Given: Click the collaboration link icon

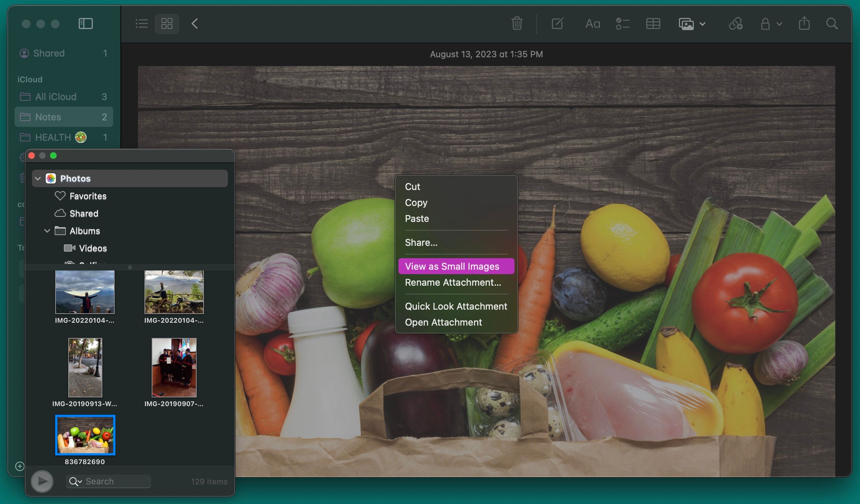Looking at the screenshot, I should tap(736, 24).
